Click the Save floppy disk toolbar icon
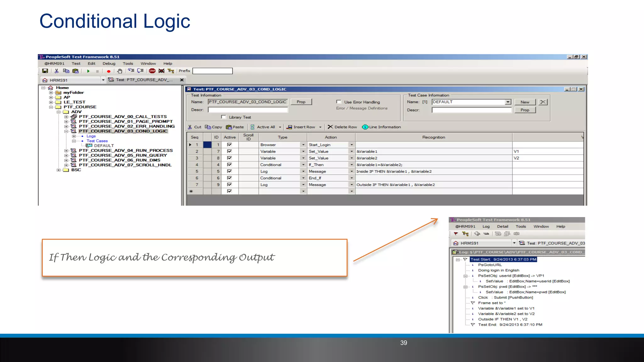644x362 pixels. pos(45,71)
